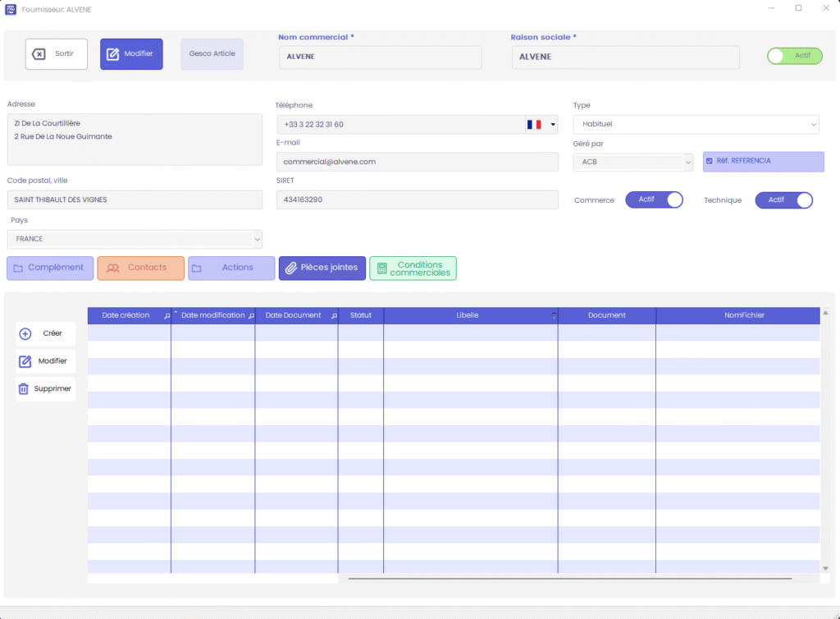Viewport: 840px width, 619px height.
Task: Open the Pays FRANCE country dropdown
Action: [135, 239]
